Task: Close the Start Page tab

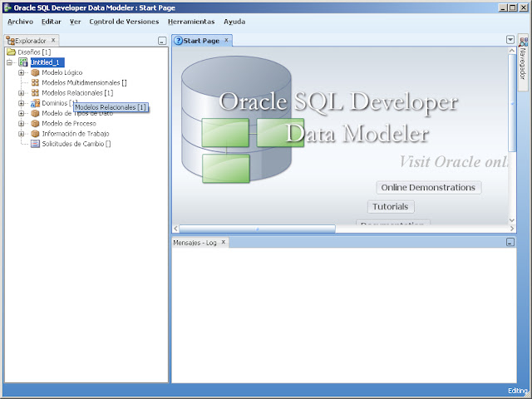Action: (x=226, y=40)
